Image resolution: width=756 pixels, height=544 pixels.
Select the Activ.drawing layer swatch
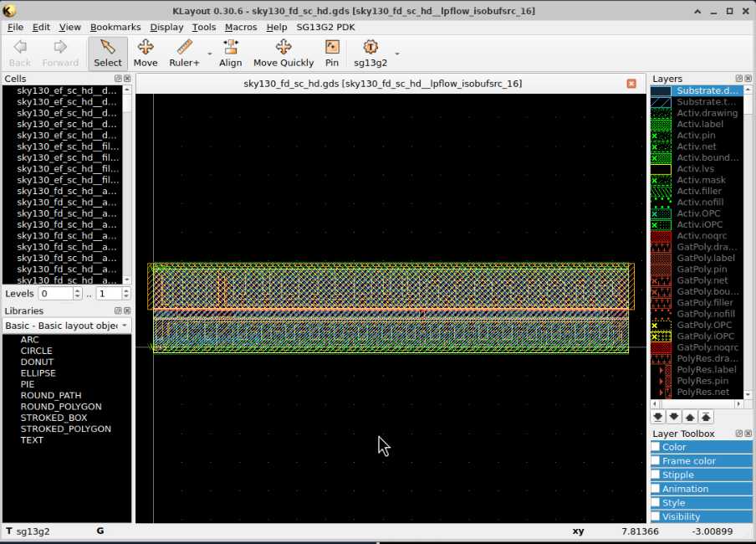pos(661,113)
